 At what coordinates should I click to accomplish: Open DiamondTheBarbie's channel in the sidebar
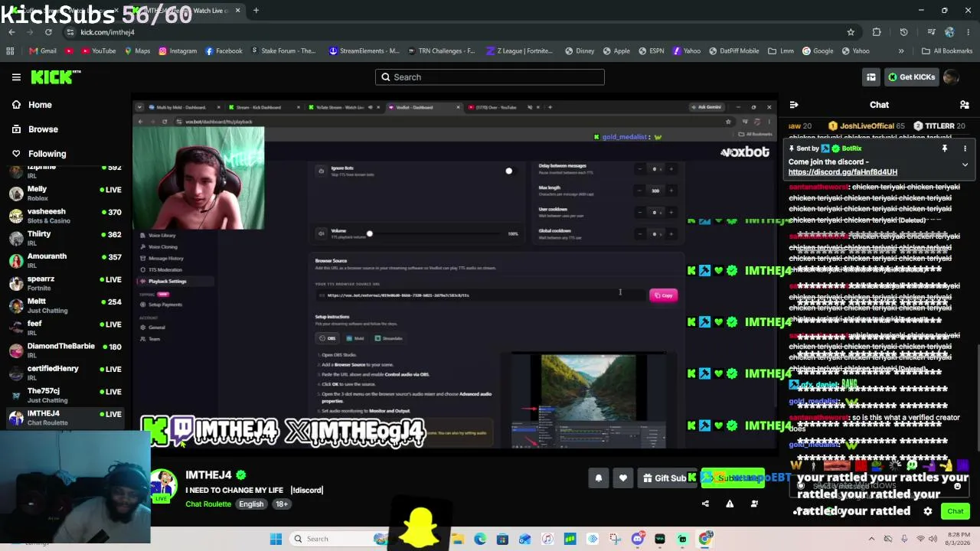pos(66,350)
